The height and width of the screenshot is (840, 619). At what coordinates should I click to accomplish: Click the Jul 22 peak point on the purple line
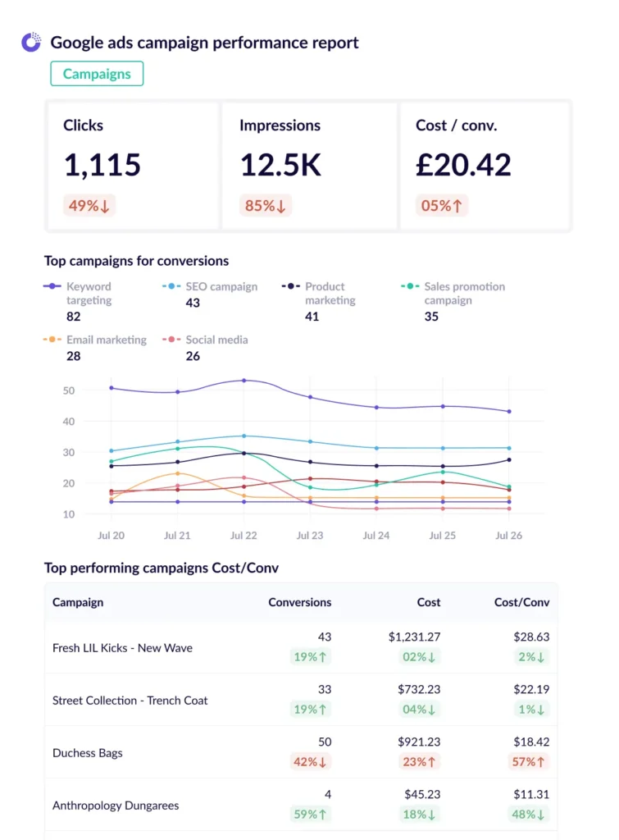point(244,381)
